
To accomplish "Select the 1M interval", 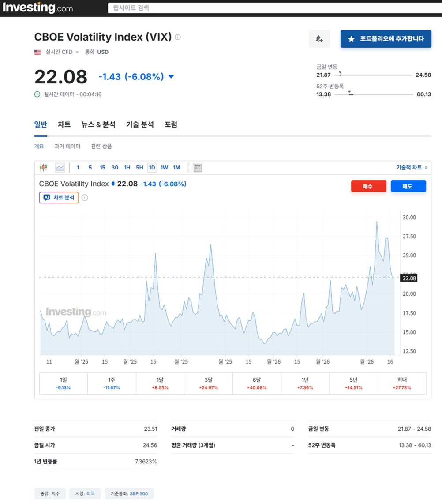I will pos(177,167).
